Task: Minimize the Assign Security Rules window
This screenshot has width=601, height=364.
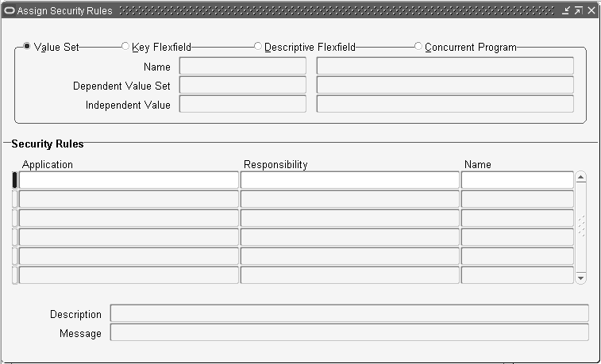Action: 566,11
